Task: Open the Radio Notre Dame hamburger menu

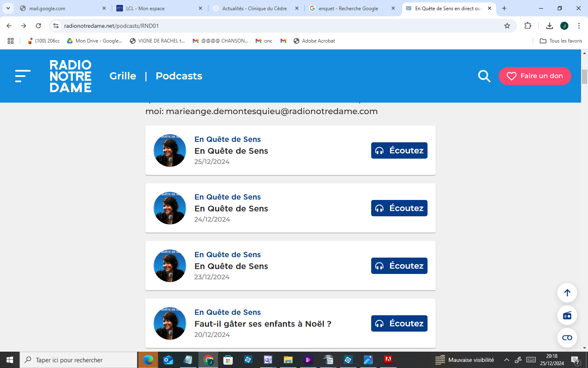Action: (23, 76)
